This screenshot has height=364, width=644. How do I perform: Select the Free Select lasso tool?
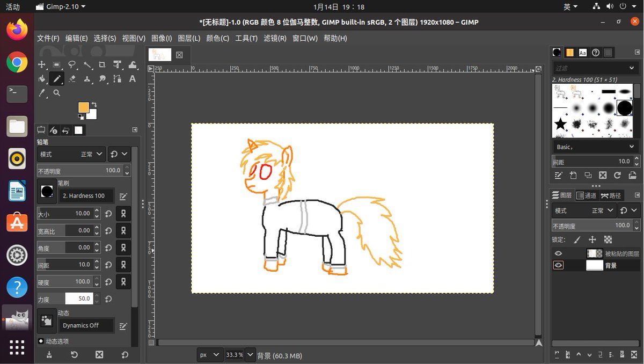pos(72,64)
